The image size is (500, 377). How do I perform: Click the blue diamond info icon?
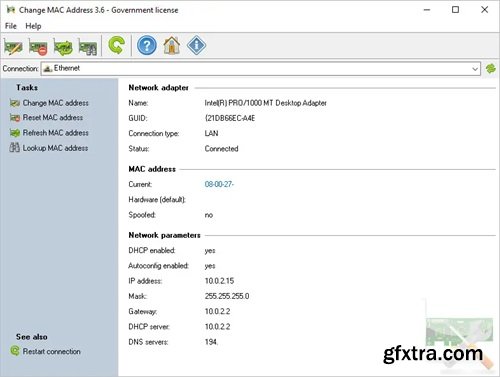196,45
